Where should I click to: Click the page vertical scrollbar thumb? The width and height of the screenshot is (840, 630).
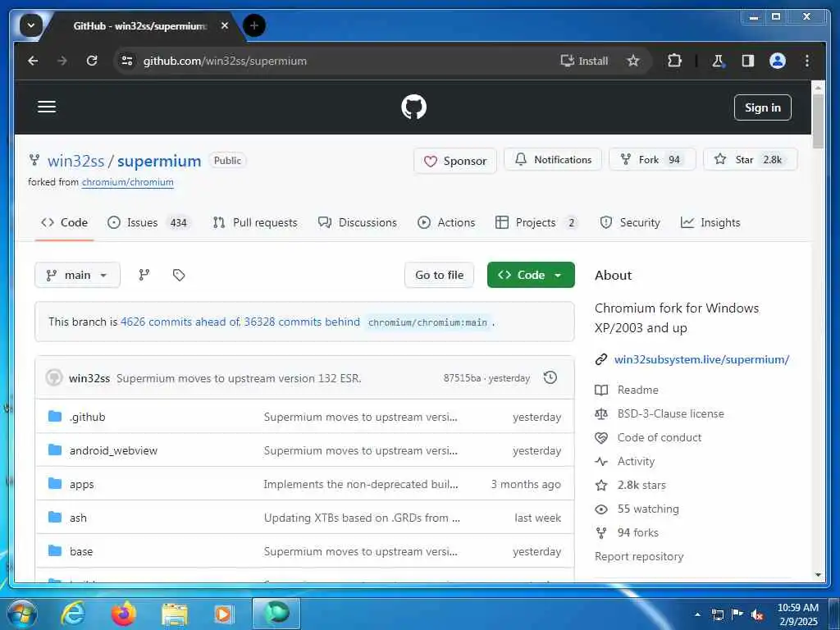(818, 121)
